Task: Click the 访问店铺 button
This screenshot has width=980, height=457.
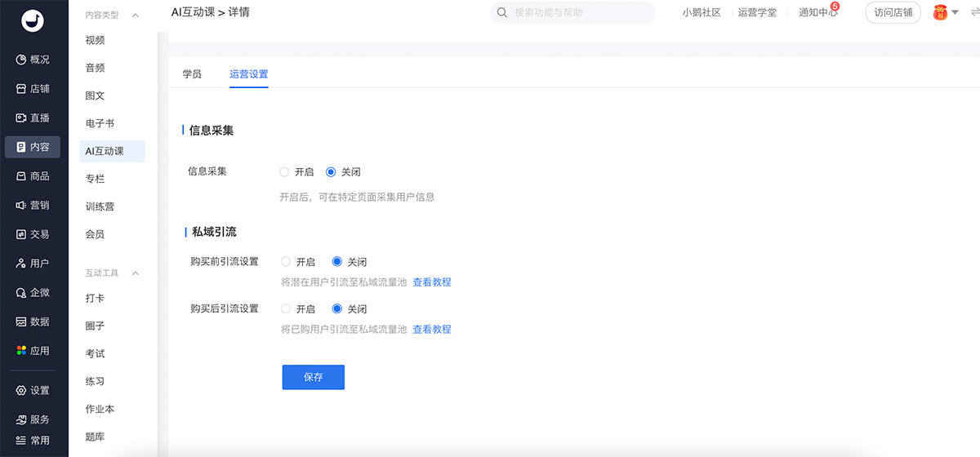Action: (x=893, y=13)
